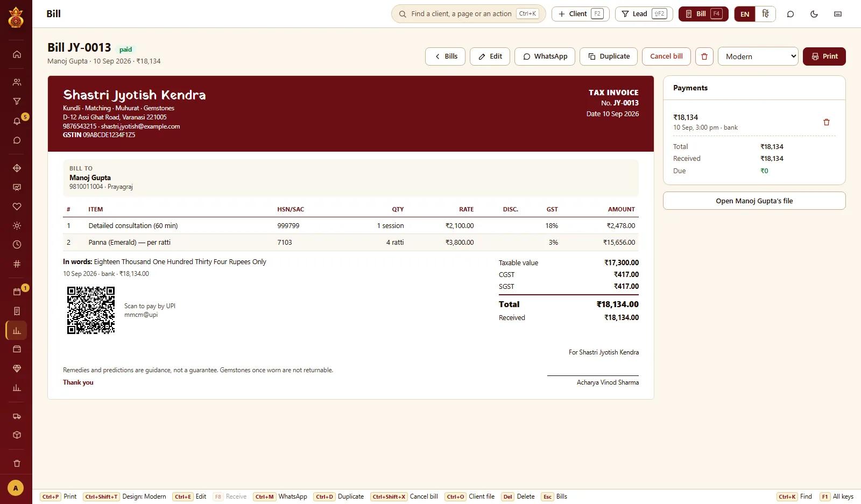Open the delivery truck icon in sidebar

[17, 416]
